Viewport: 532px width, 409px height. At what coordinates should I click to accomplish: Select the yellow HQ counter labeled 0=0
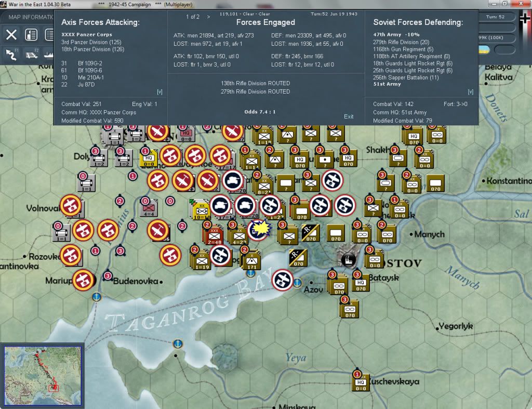149,158
